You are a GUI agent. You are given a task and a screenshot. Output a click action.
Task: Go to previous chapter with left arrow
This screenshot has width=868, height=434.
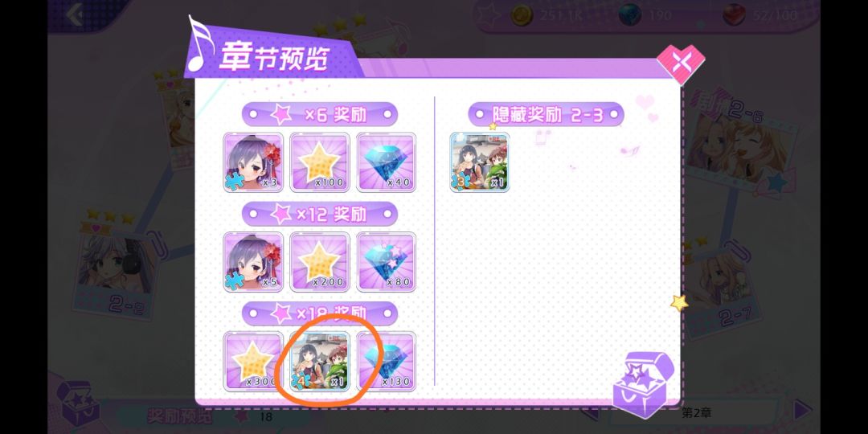[590, 412]
